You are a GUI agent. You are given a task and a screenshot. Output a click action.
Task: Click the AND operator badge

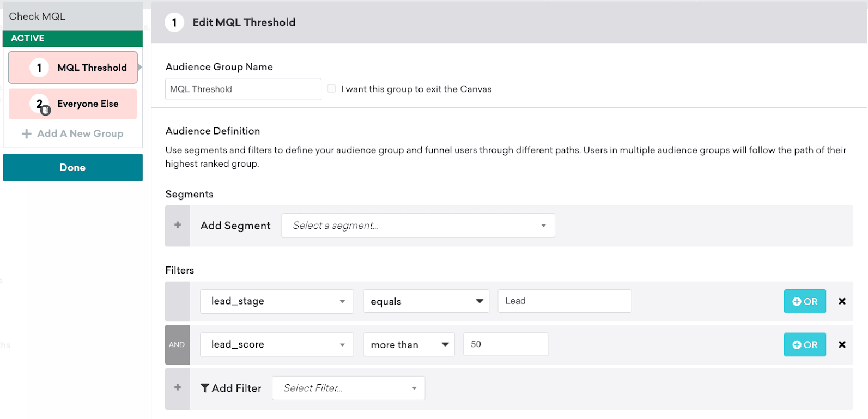(x=177, y=345)
